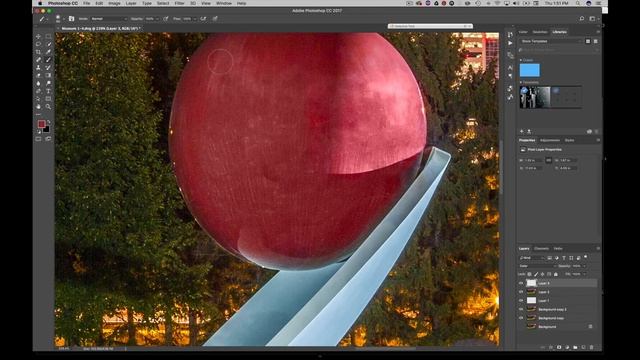
Task: Select the Pen tool
Action: 38,91
